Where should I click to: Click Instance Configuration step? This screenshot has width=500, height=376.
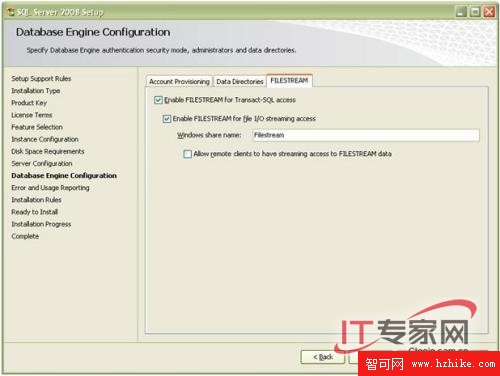click(x=45, y=139)
